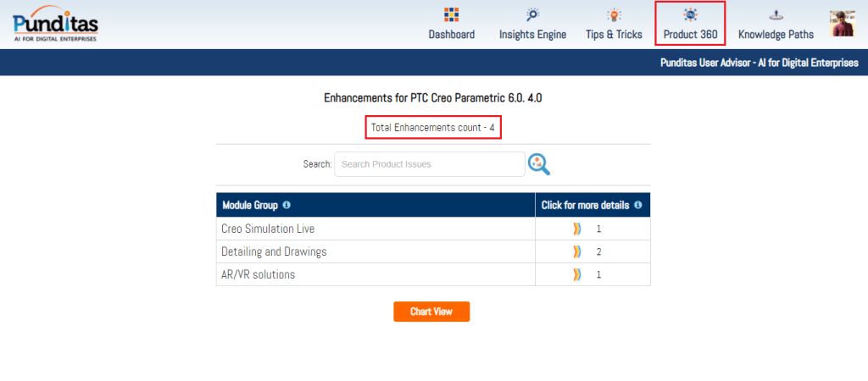
Task: Click the Tips & Tricks lightbulb icon
Action: [614, 15]
